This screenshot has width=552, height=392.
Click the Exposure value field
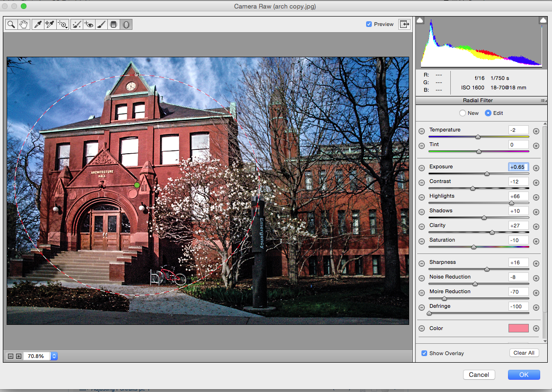click(518, 167)
